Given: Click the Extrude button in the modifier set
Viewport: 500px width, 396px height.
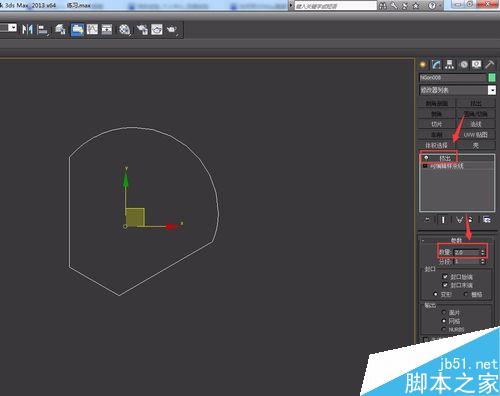Looking at the screenshot, I should pyautogui.click(x=475, y=103).
